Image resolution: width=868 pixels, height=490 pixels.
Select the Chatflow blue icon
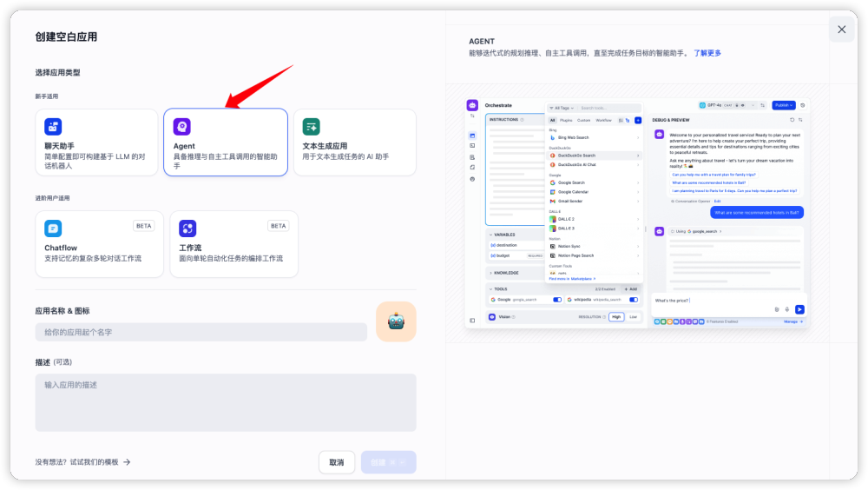[x=53, y=228]
